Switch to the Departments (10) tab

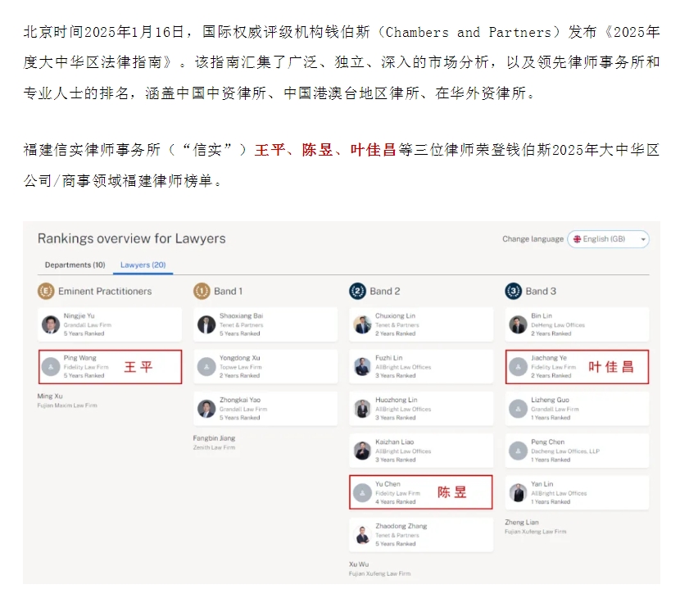pos(75,265)
